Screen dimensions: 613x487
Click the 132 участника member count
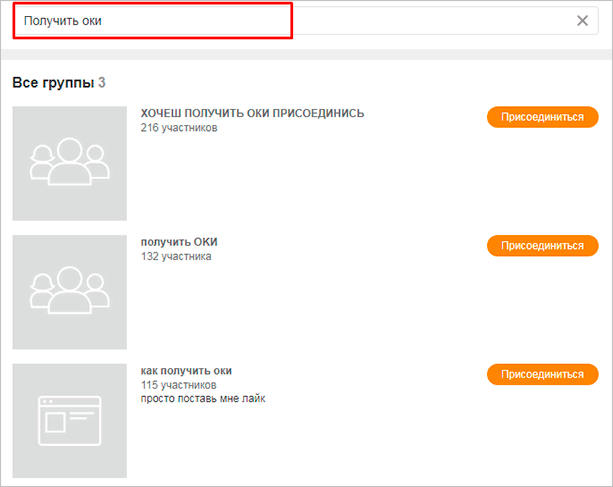point(176,257)
